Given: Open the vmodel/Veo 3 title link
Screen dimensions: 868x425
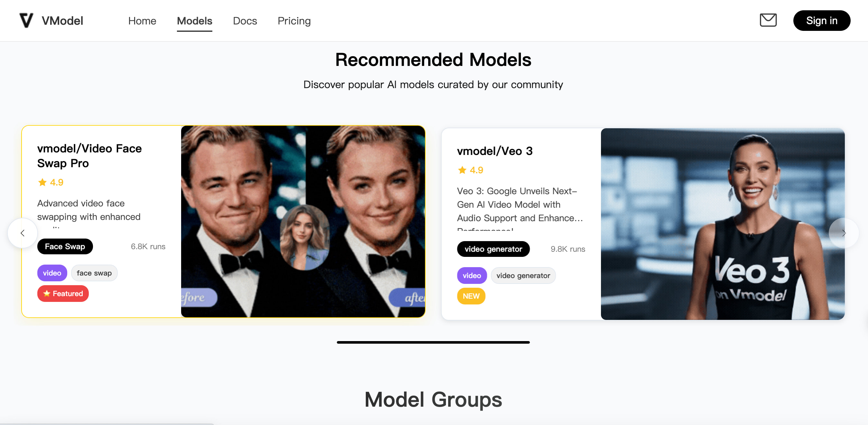Looking at the screenshot, I should (x=494, y=151).
